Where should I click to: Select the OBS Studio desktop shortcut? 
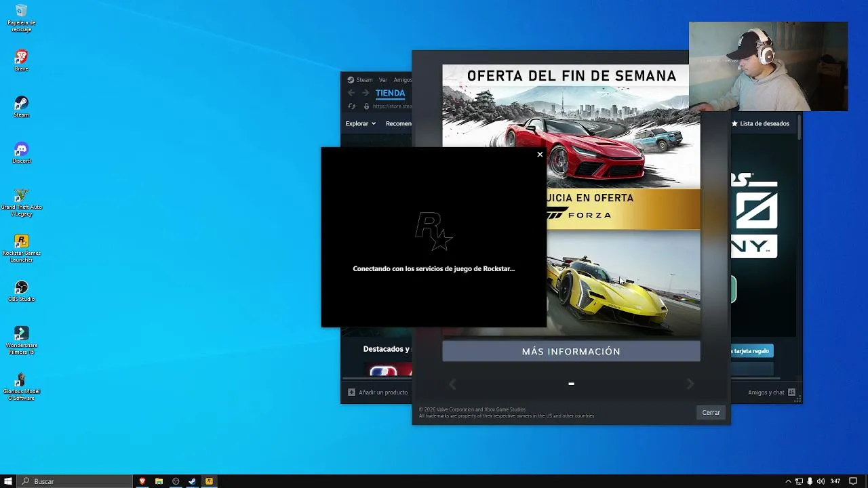tap(21, 291)
